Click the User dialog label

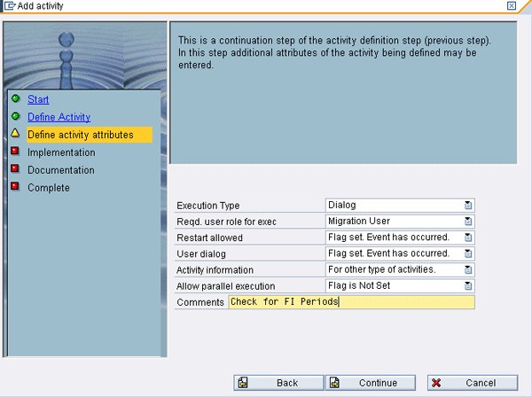201,254
